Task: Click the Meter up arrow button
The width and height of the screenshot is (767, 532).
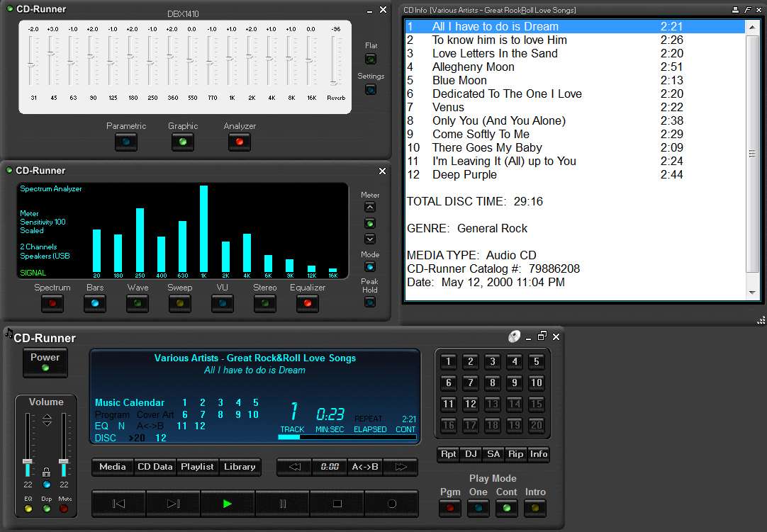Action: (x=370, y=208)
